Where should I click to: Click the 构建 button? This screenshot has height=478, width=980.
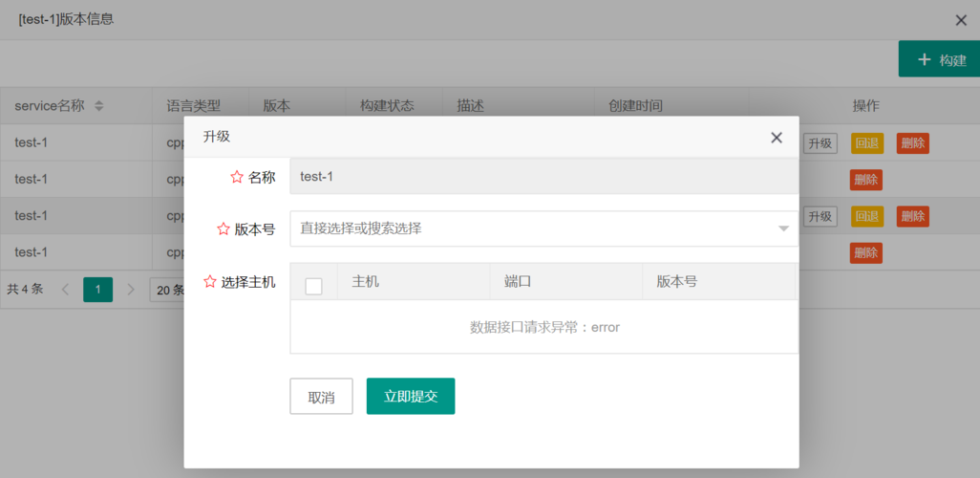939,59
